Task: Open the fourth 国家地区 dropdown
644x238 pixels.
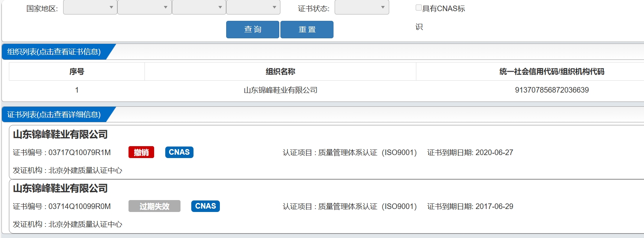Action: pyautogui.click(x=253, y=7)
